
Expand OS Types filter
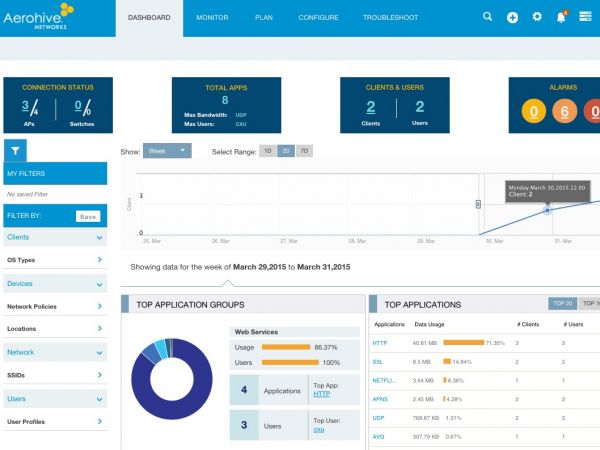point(55,260)
